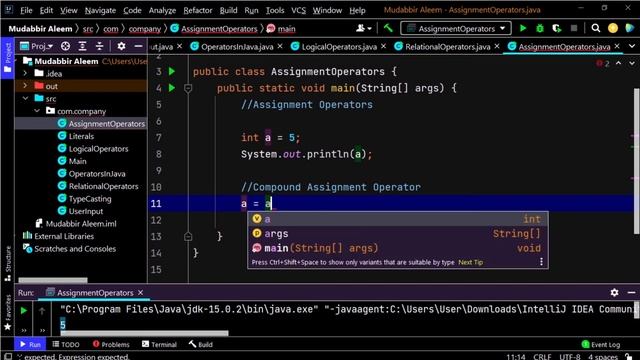
Task: Open Search Everywhere magnifier
Action: point(596,28)
